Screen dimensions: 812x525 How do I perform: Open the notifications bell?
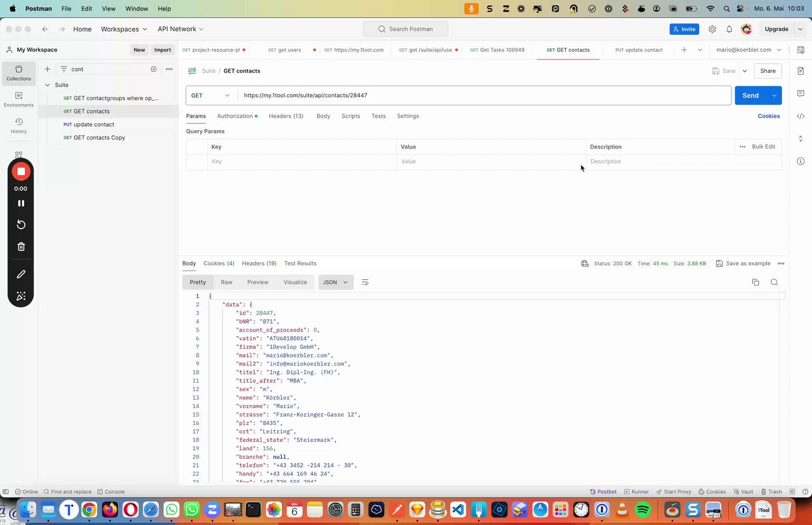pos(730,29)
